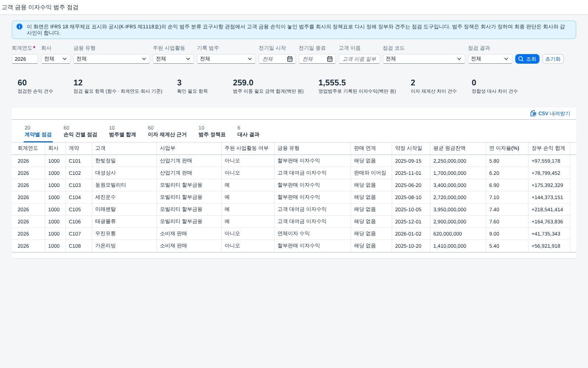Open the 금융 유형 dropdown
Viewport: 588px width, 368px height.
click(x=112, y=59)
